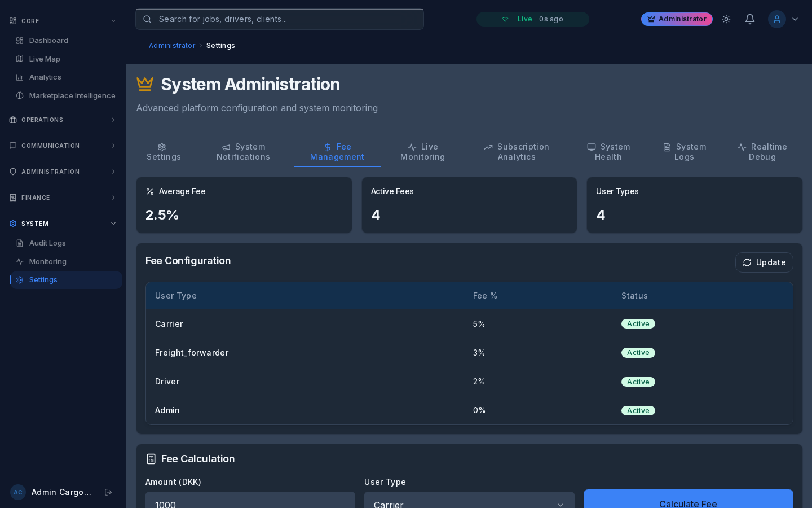Open the User Type dropdown

[469, 501]
